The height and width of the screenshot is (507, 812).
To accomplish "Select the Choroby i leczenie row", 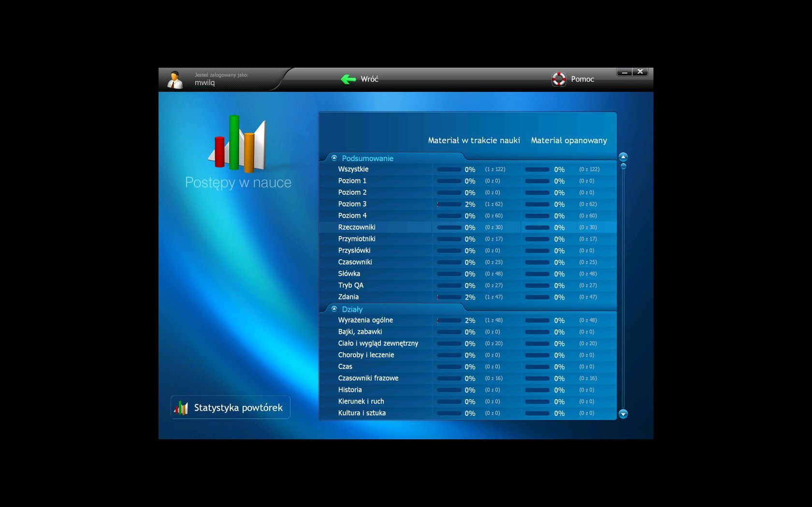I will 467,355.
